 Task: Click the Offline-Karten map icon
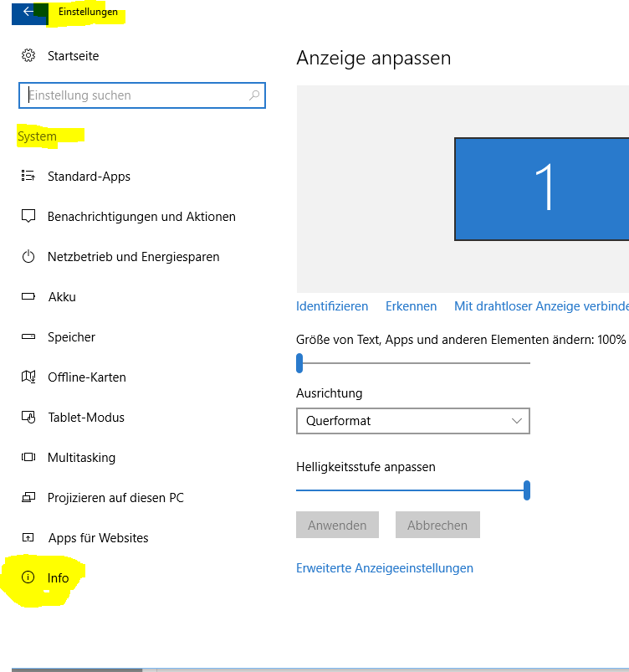pyautogui.click(x=28, y=377)
